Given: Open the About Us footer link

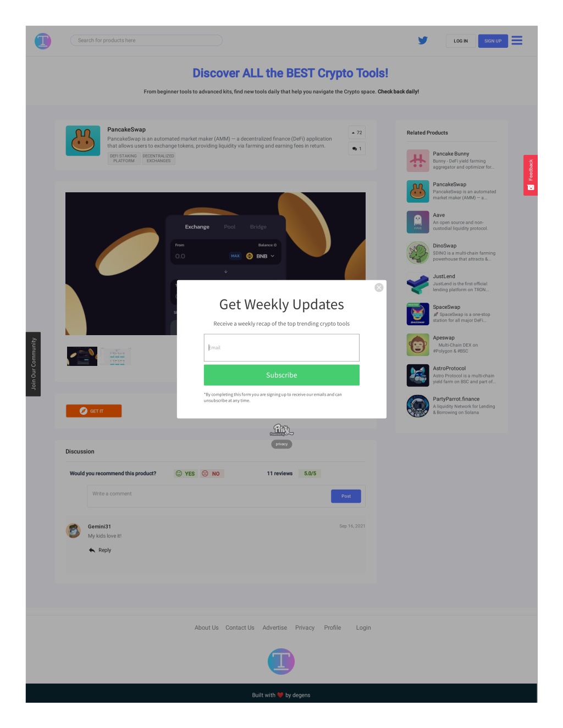Looking at the screenshot, I should [x=206, y=628].
